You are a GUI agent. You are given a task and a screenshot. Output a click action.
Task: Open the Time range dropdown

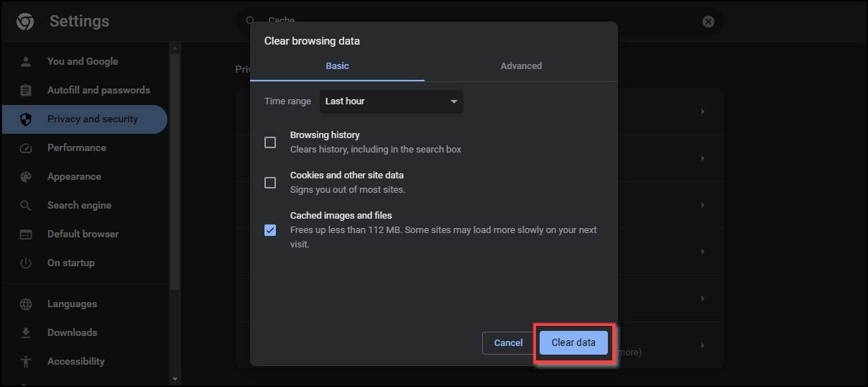coord(391,101)
